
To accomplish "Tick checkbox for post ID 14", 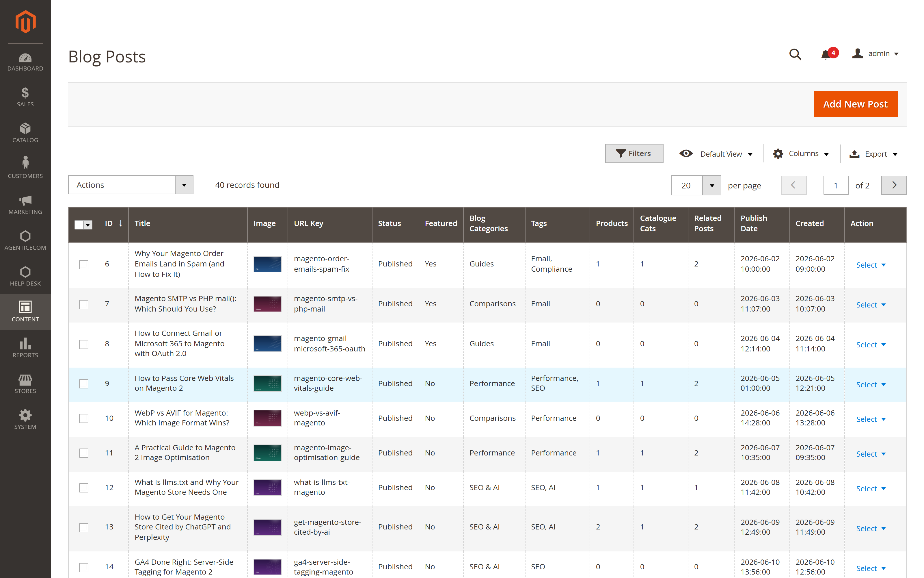I will click(84, 568).
